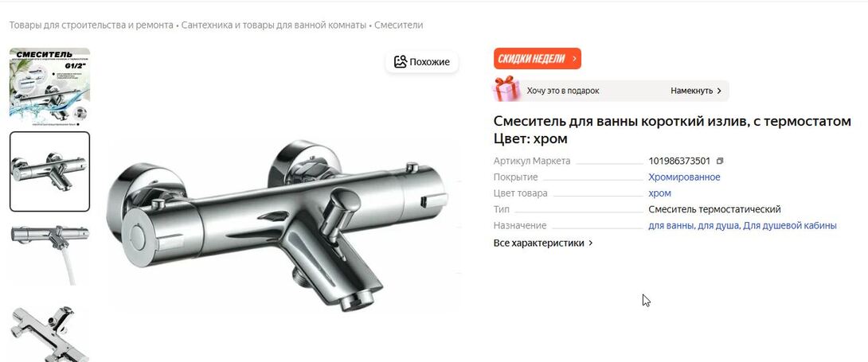Open the Скидки недели promo banner

pyautogui.click(x=538, y=59)
